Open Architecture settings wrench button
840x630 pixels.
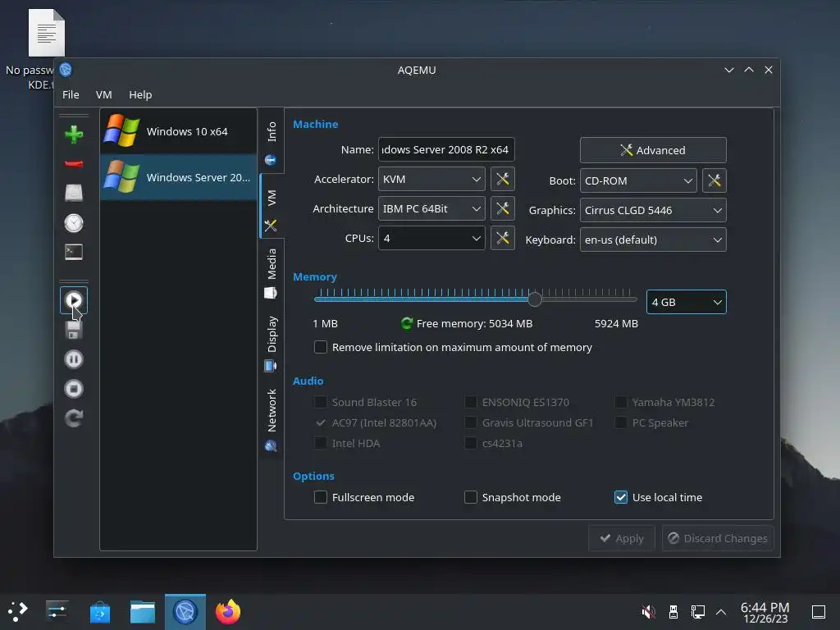pos(503,208)
